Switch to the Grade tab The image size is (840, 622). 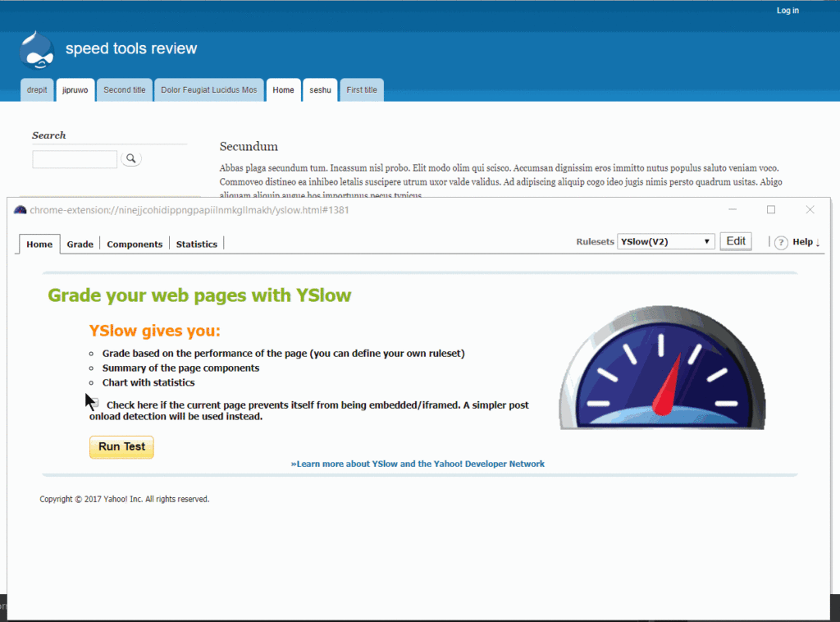80,244
